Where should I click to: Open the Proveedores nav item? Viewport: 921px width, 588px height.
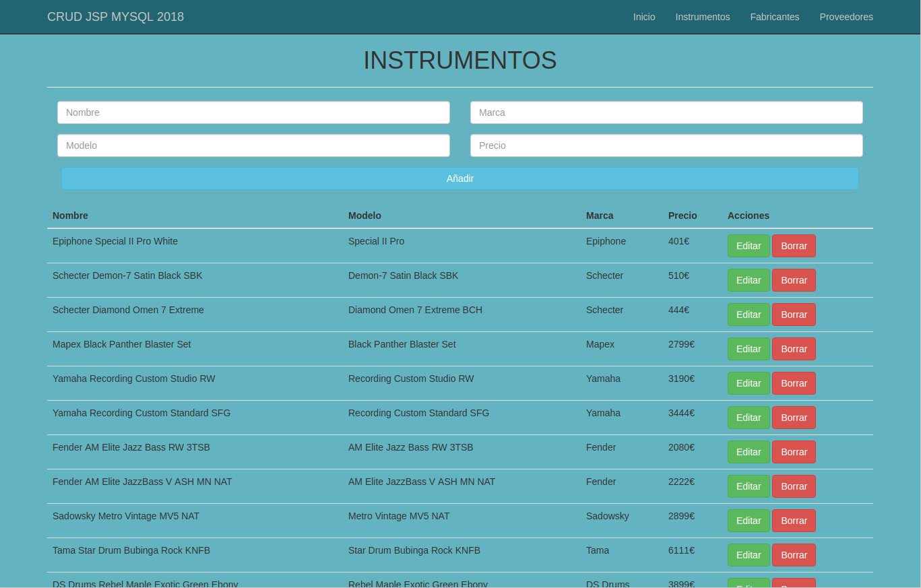846,17
